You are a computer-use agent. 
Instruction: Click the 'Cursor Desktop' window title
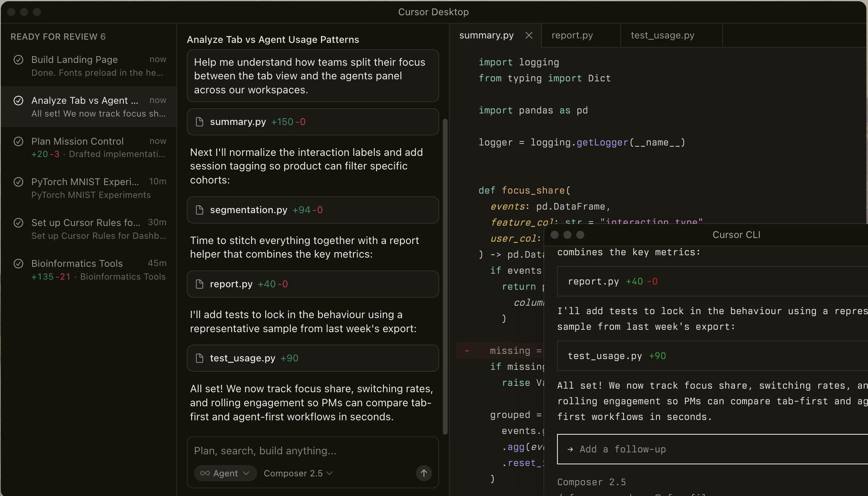click(x=433, y=12)
